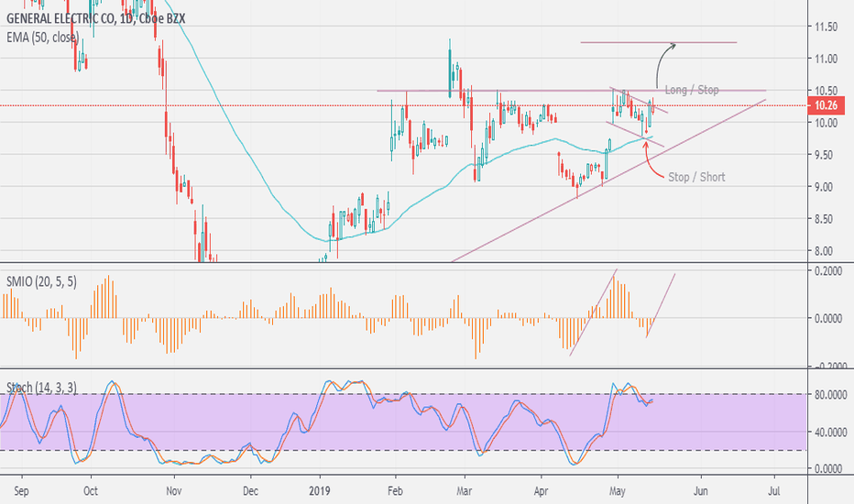This screenshot has height=504, width=854.
Task: Click the 10.00 price axis label
Action: [x=827, y=123]
